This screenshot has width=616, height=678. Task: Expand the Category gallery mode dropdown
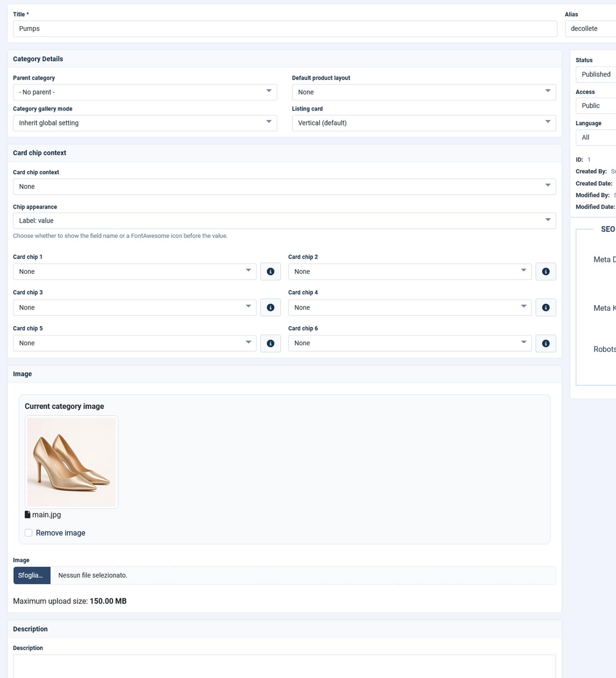[x=145, y=123]
